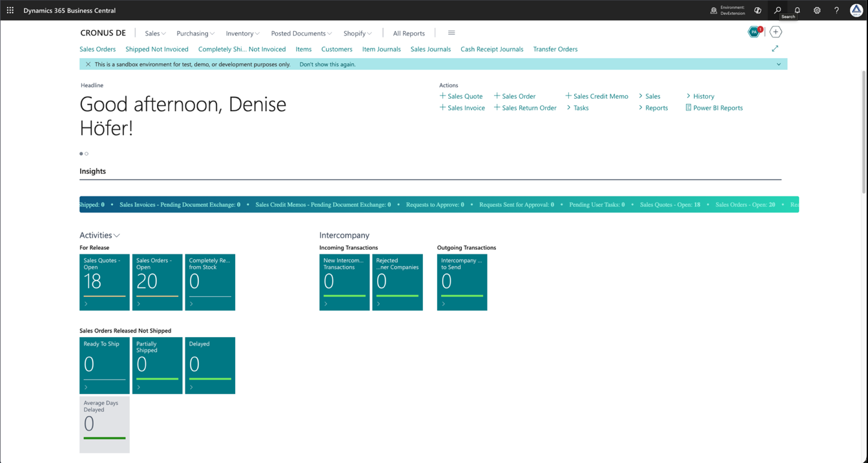The height and width of the screenshot is (463, 868).
Task: Select the first headline page dot
Action: 81,154
